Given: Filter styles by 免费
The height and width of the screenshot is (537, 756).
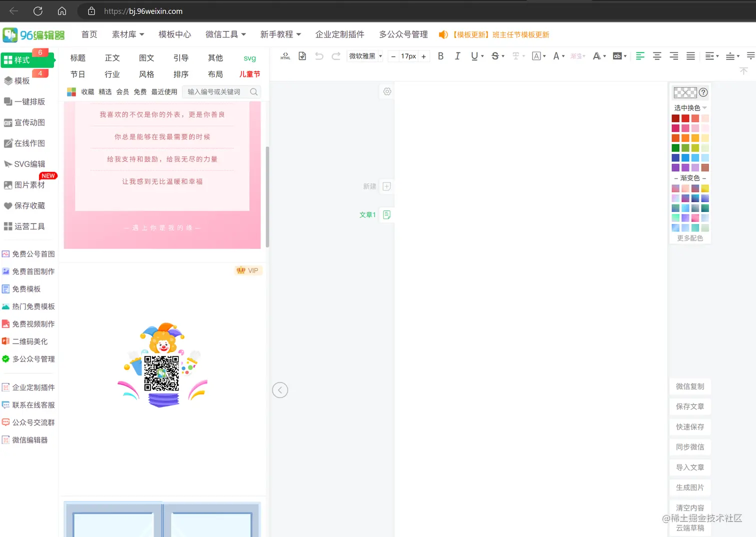Looking at the screenshot, I should (140, 92).
